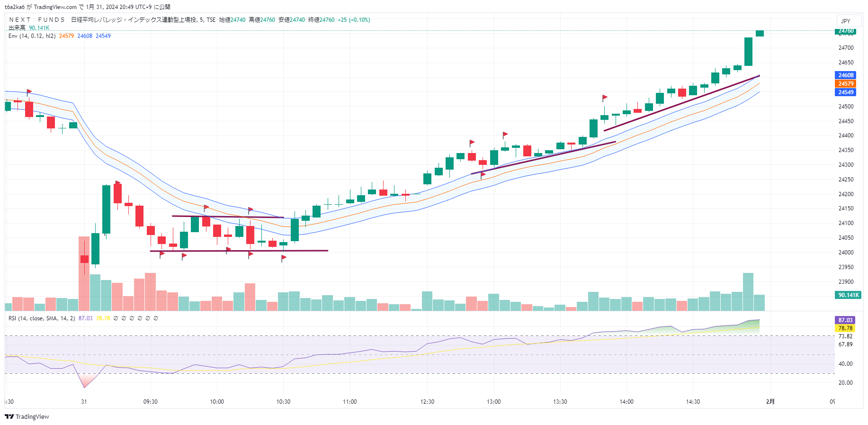
Task: Click the TradingView logo at bottom left
Action: click(27, 416)
